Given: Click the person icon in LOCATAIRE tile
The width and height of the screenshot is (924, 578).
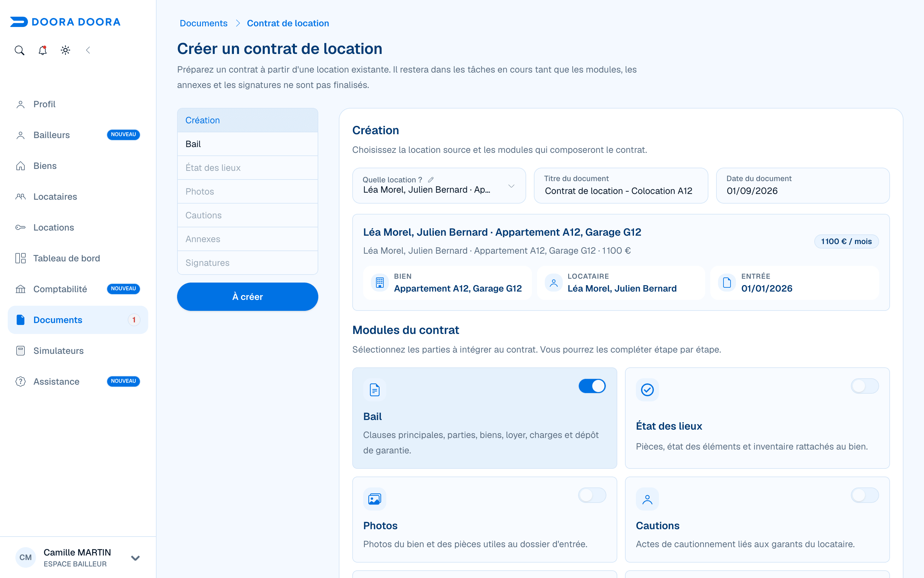Looking at the screenshot, I should coord(553,283).
